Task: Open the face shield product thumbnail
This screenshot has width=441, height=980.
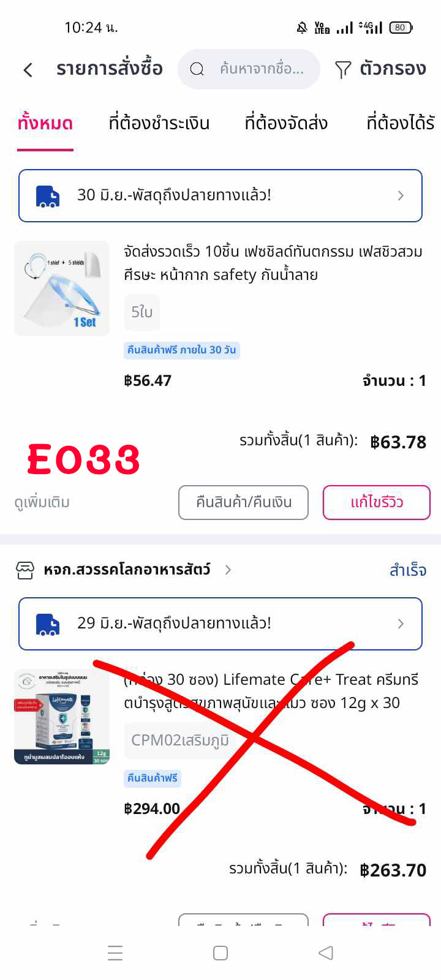Action: (62, 288)
